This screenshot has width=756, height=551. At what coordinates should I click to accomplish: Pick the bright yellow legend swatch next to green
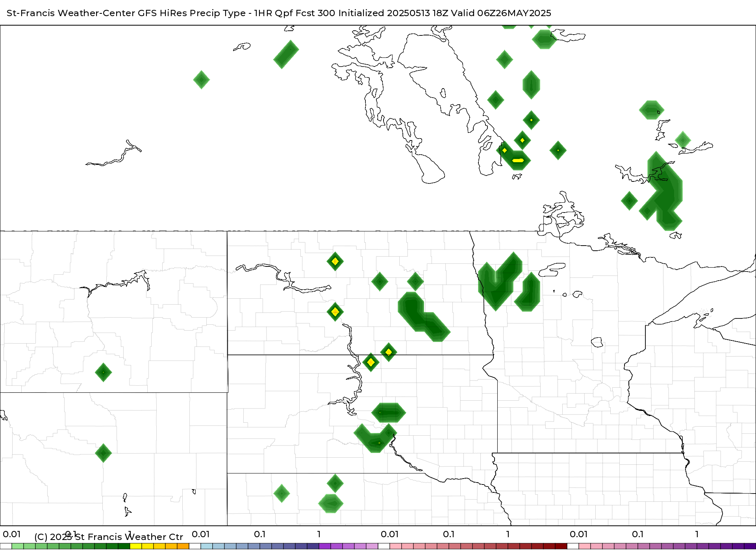click(136, 546)
